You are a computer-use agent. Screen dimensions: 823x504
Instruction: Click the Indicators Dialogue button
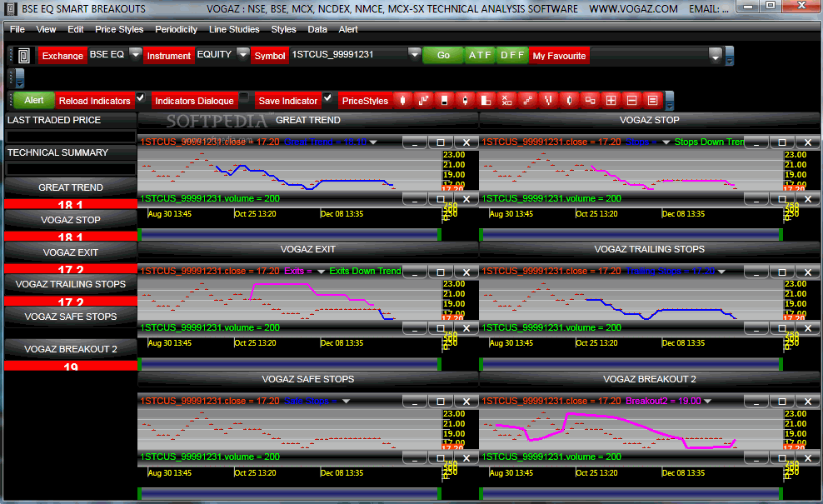coord(194,101)
